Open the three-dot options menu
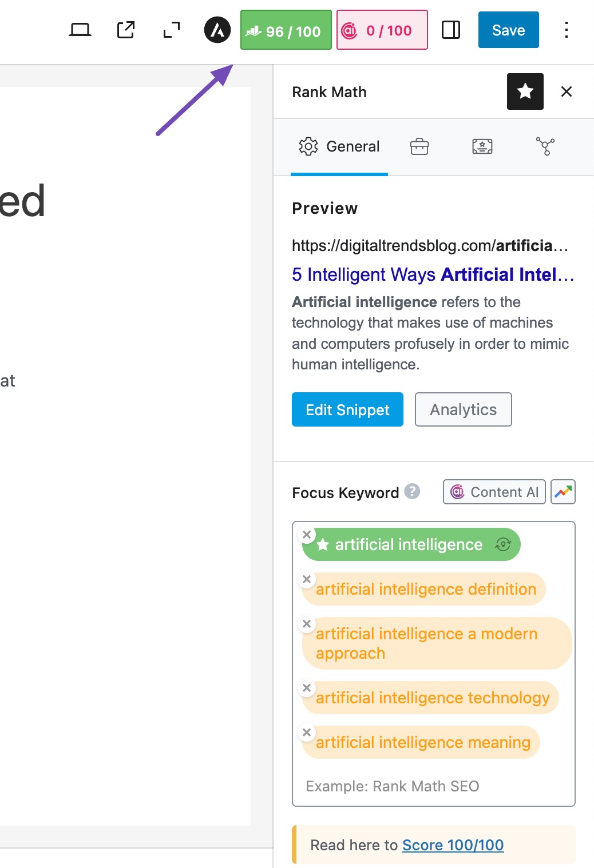 (566, 30)
